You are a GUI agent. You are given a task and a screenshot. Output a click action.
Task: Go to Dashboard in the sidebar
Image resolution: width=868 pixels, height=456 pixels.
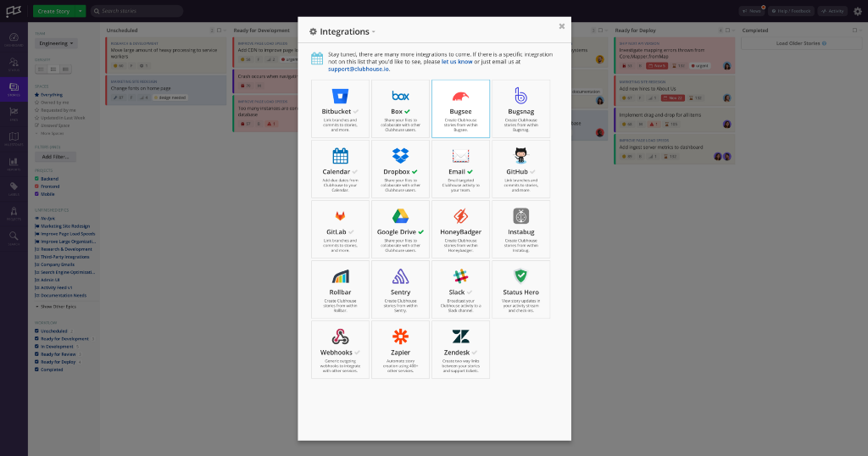(14, 39)
